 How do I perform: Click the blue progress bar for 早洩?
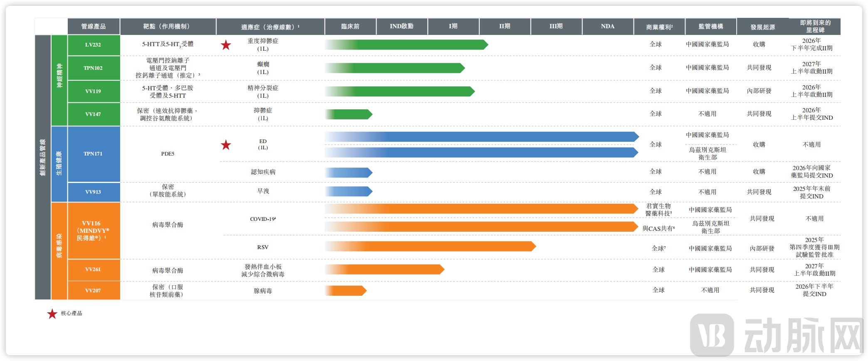(349, 191)
